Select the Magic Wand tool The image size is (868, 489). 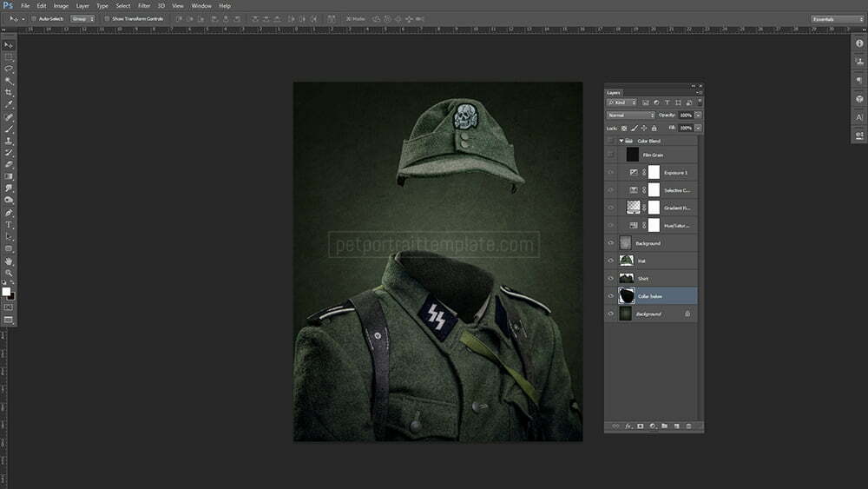9,81
